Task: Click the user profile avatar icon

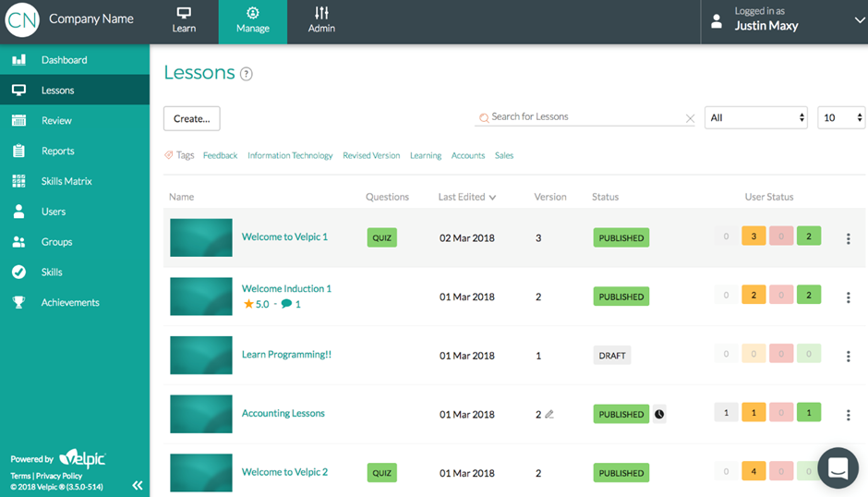Action: point(717,21)
